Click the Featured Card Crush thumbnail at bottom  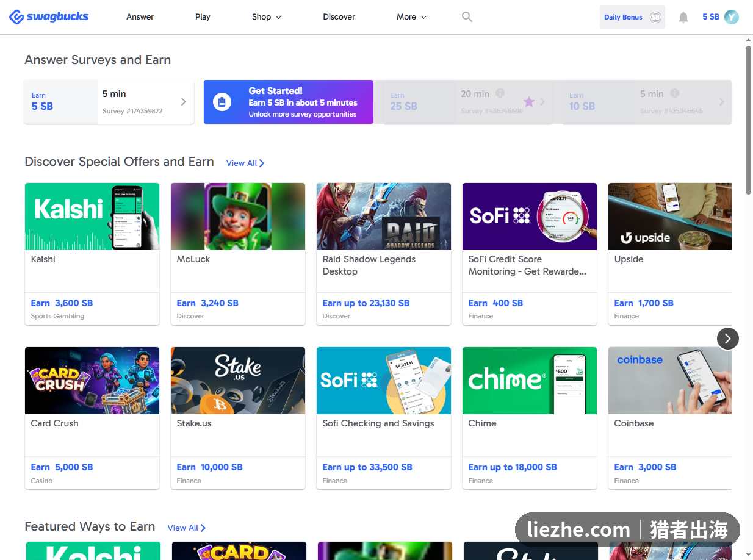[239, 551]
